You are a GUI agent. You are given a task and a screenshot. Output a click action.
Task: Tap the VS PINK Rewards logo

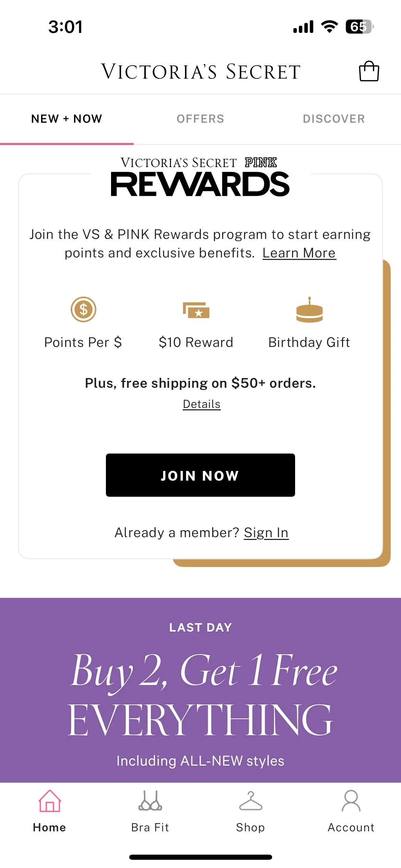[x=200, y=177]
